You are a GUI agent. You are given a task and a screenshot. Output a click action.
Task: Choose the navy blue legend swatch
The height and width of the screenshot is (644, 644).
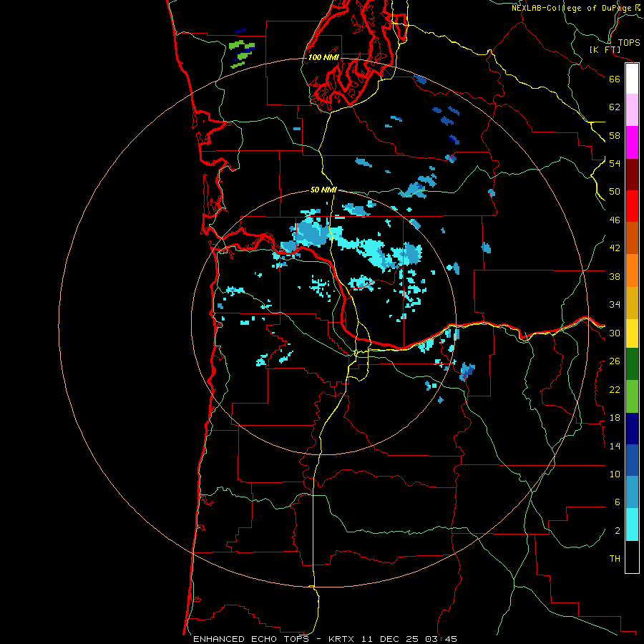click(632, 429)
